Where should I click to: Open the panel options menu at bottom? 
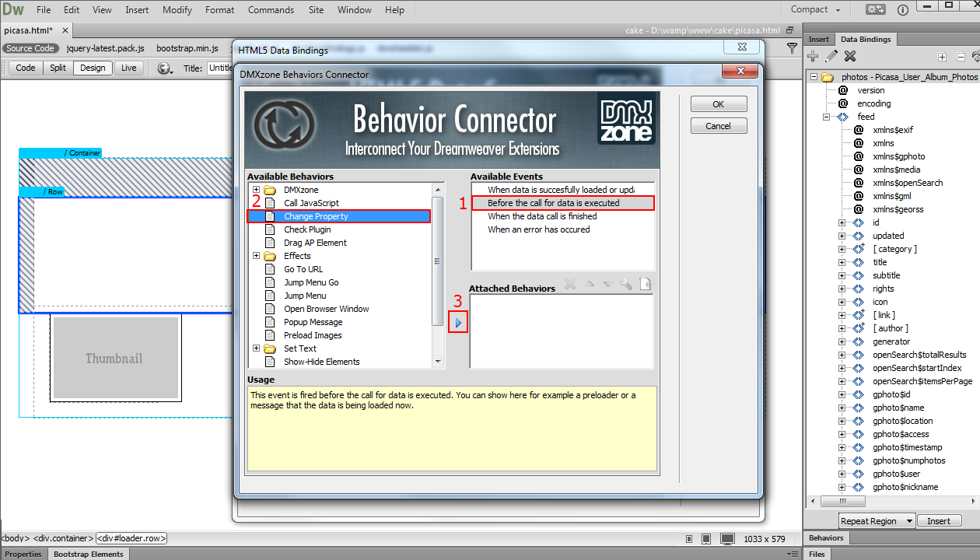792,554
